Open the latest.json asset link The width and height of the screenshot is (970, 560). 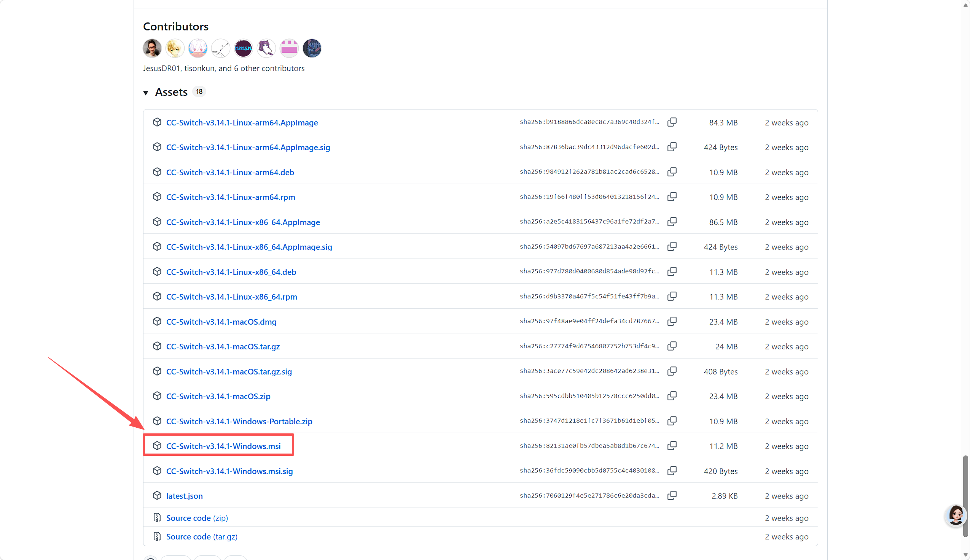pyautogui.click(x=185, y=496)
